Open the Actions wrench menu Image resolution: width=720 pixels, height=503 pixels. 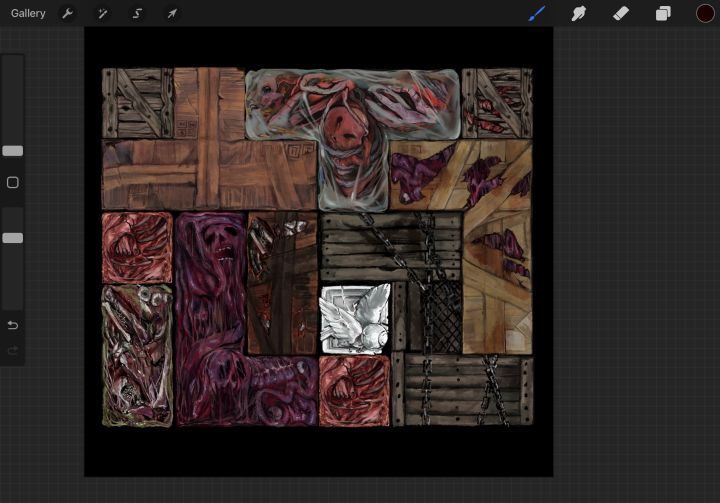pyautogui.click(x=68, y=13)
